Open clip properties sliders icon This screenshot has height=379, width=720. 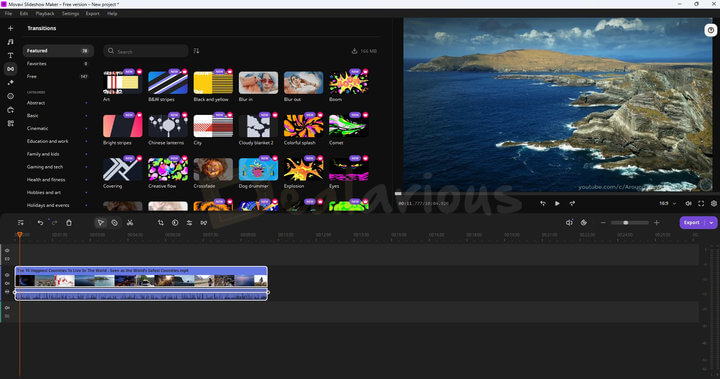pyautogui.click(x=189, y=223)
